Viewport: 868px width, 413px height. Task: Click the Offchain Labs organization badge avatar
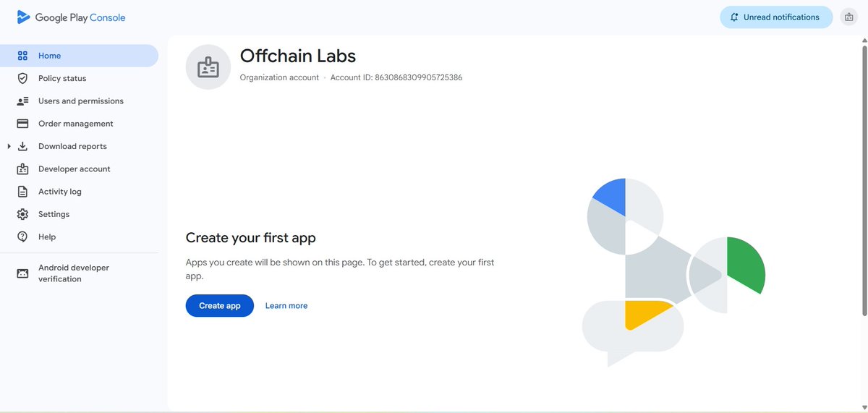tap(208, 67)
